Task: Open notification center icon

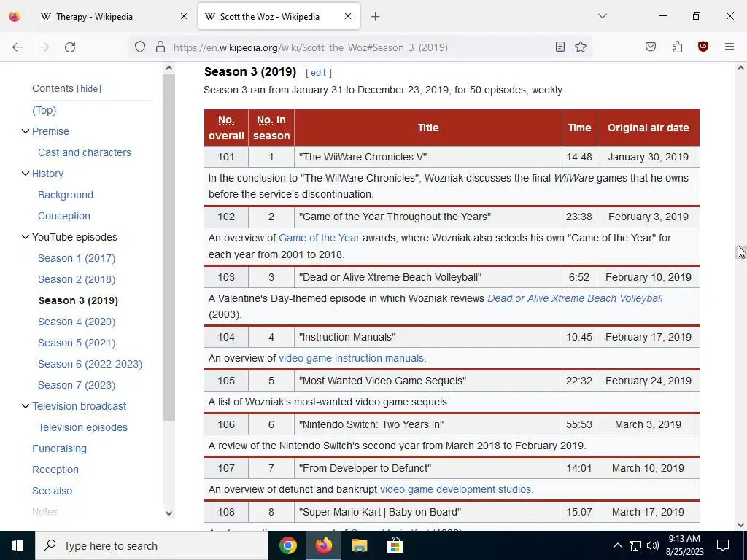Action: coord(723,545)
